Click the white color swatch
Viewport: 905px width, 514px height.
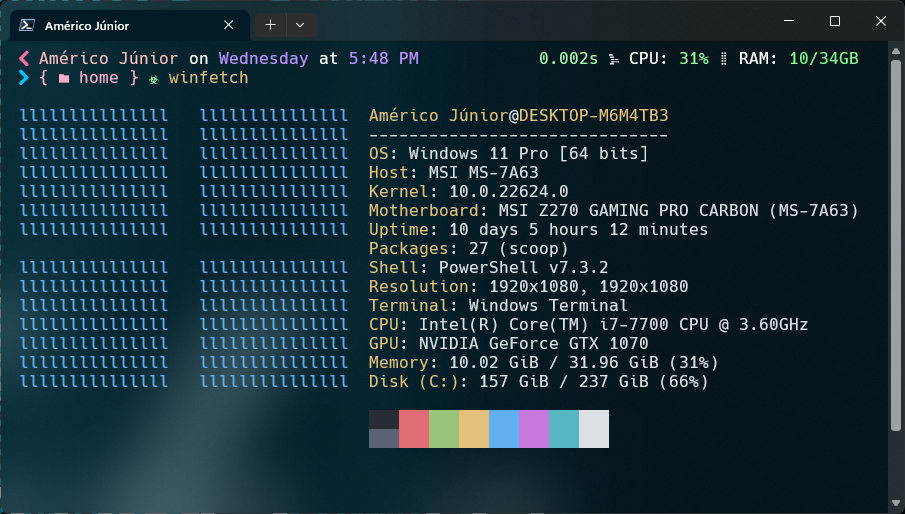pos(594,429)
